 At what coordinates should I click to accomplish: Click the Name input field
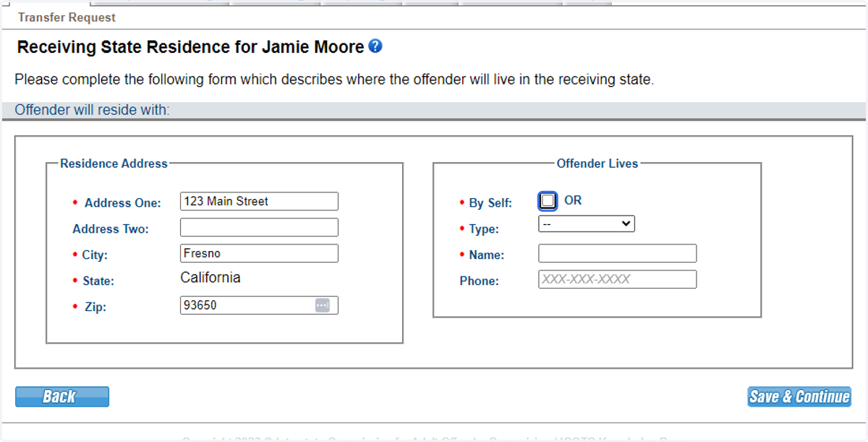point(618,253)
